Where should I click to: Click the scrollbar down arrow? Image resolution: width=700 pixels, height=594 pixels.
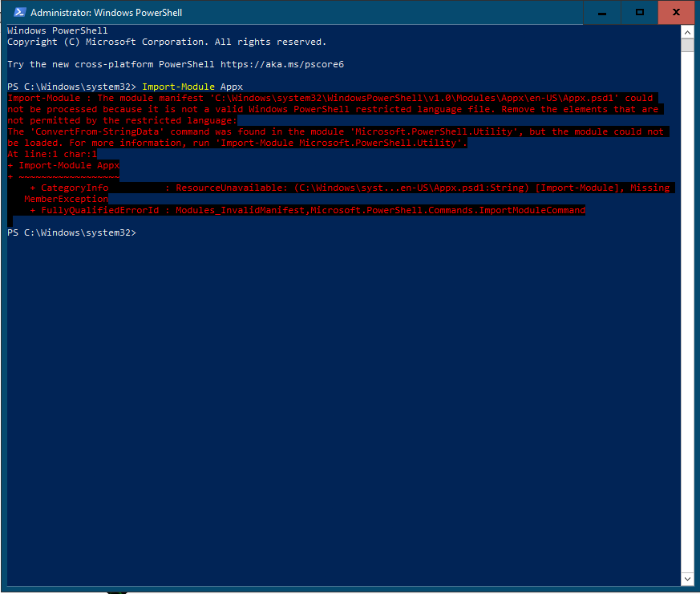coord(687,579)
